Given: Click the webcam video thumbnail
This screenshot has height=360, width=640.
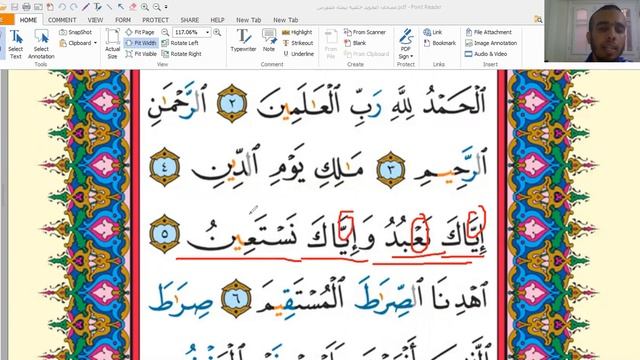Looking at the screenshot, I should [x=592, y=31].
